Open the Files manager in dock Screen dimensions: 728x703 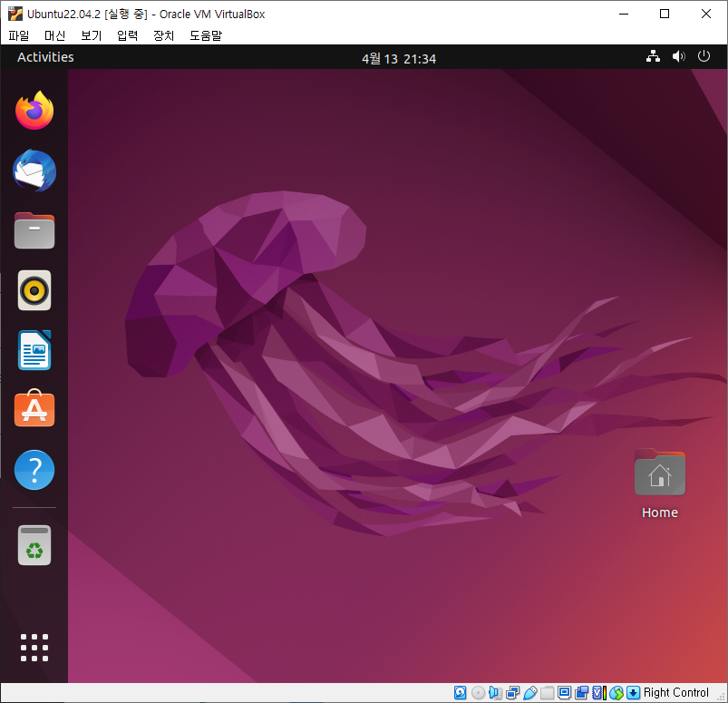pos(34,230)
